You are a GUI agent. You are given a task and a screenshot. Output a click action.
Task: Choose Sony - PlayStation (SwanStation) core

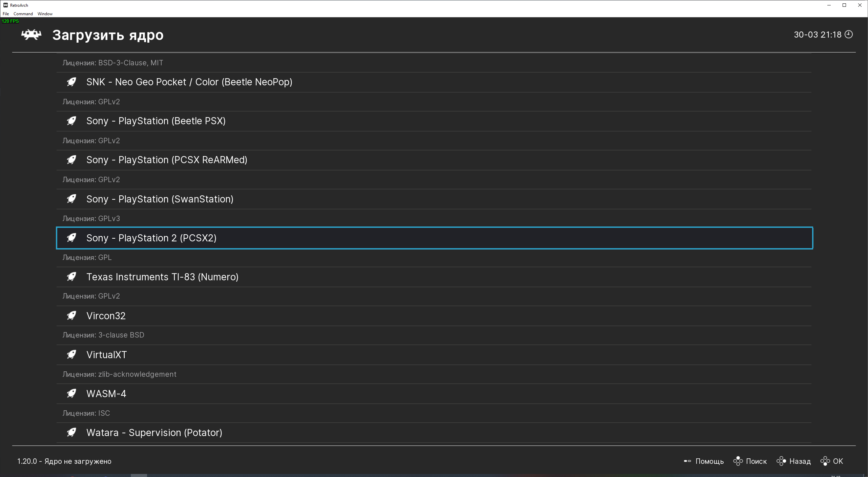coord(434,199)
